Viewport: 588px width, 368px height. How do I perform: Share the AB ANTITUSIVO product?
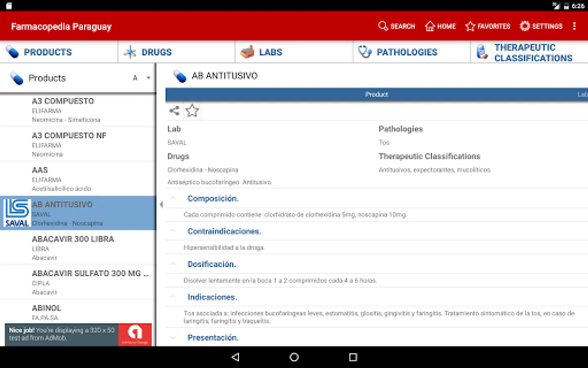pos(174,110)
